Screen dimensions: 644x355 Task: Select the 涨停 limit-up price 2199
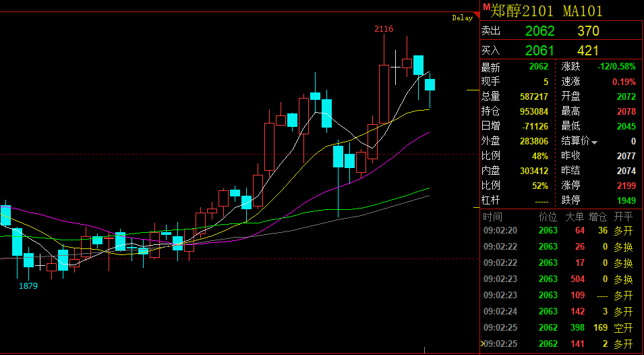coord(626,186)
